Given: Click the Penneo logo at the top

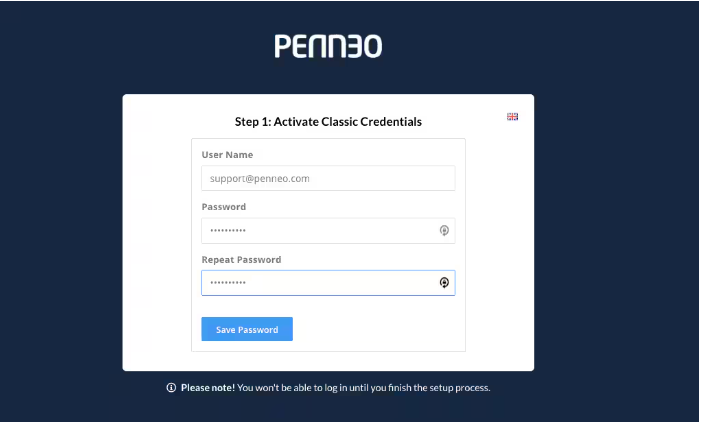Looking at the screenshot, I should (328, 46).
